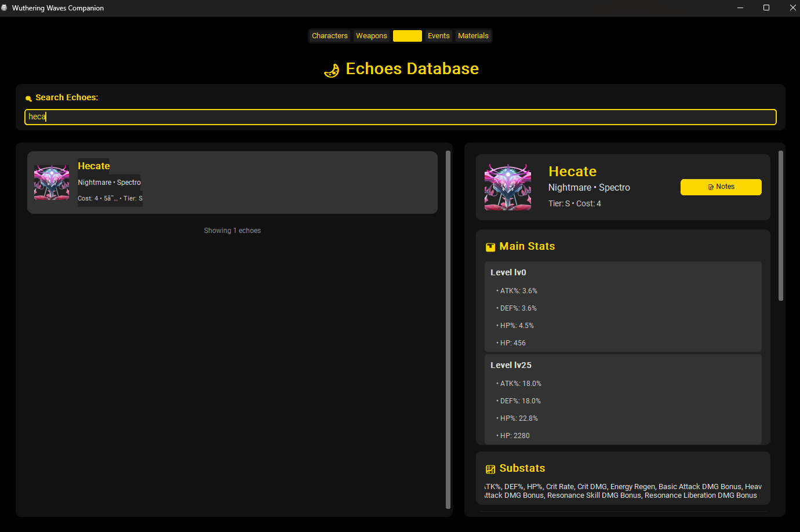
Task: Click 'Showing 1 echoes' label
Action: [x=232, y=231]
